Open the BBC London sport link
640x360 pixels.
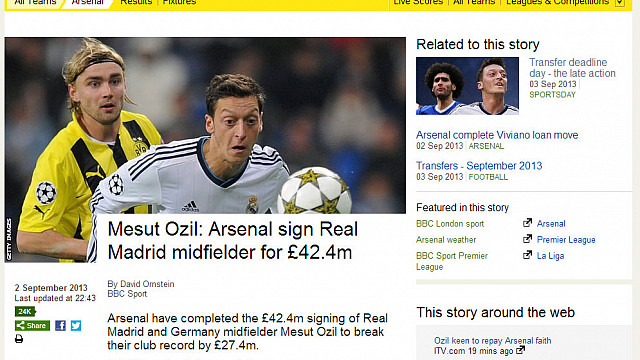click(450, 224)
